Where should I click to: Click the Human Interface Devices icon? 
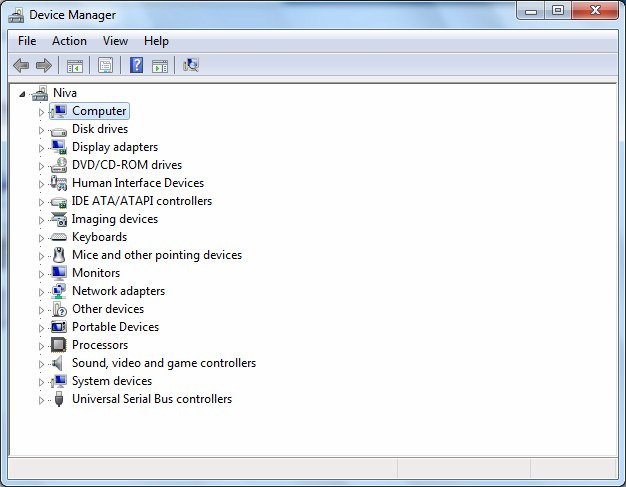(x=59, y=183)
